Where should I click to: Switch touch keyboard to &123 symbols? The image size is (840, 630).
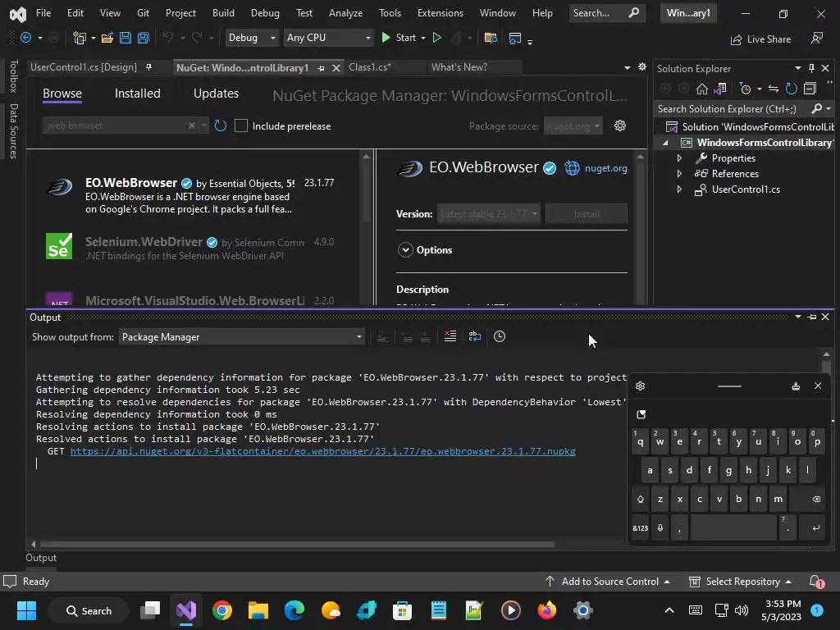(x=640, y=527)
